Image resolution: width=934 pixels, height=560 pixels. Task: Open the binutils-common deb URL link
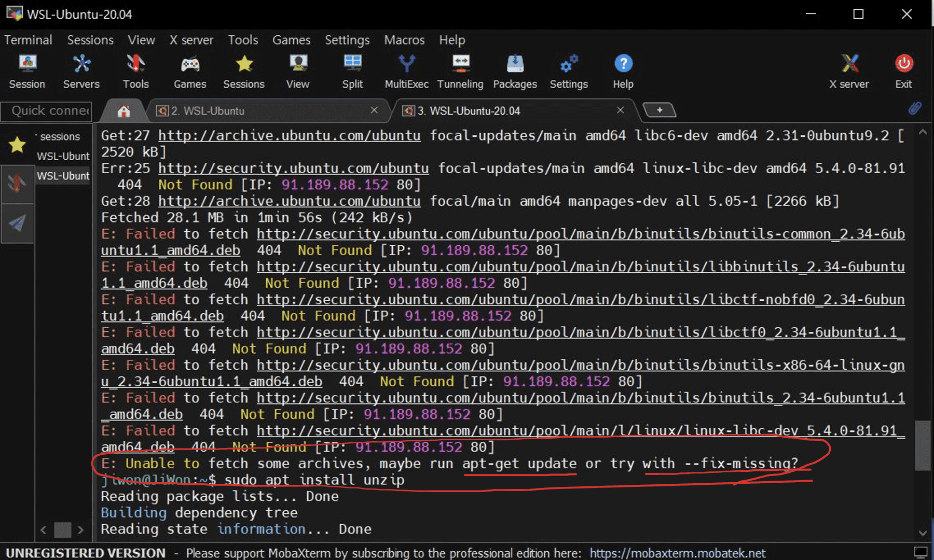pos(581,234)
